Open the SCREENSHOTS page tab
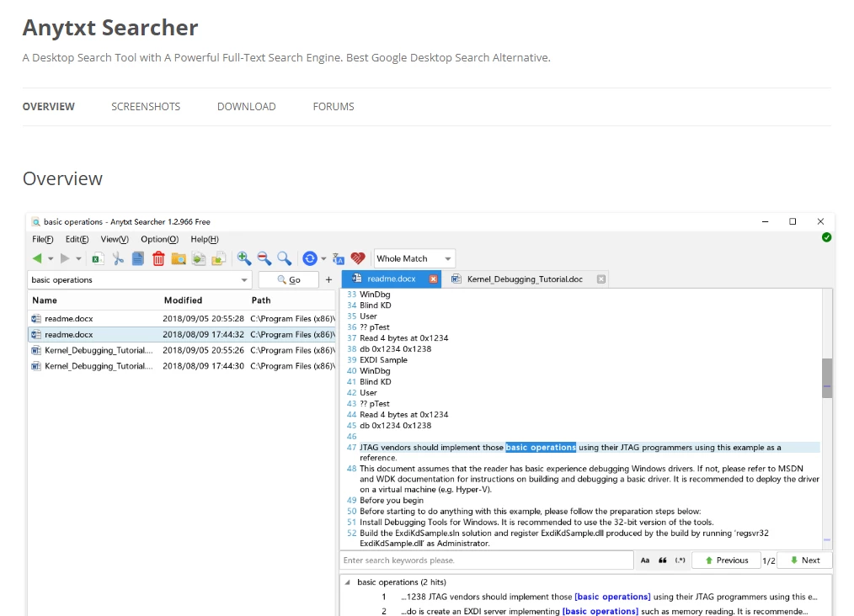Viewport: 854px width, 616px height. pos(146,107)
